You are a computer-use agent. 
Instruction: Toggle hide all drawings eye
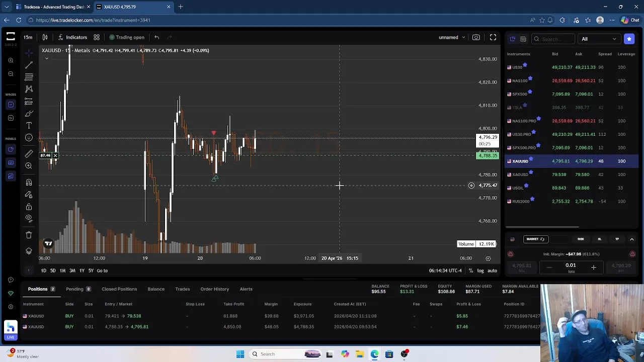tap(29, 219)
